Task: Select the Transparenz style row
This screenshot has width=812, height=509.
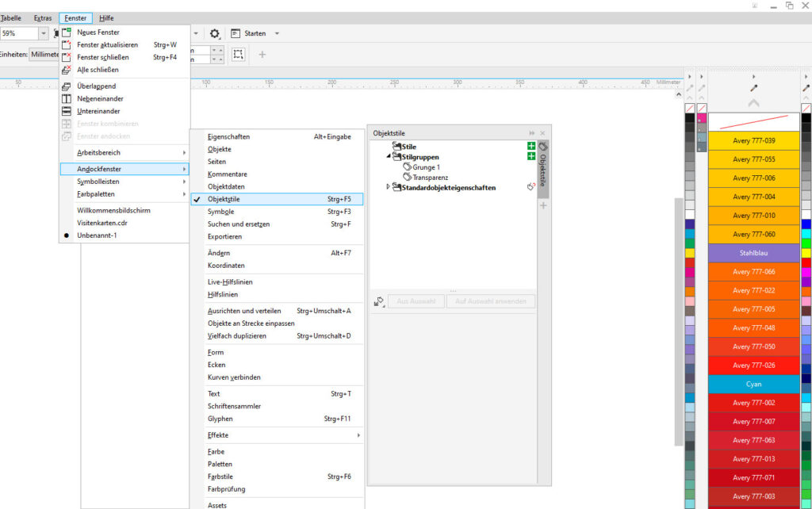Action: 430,177
